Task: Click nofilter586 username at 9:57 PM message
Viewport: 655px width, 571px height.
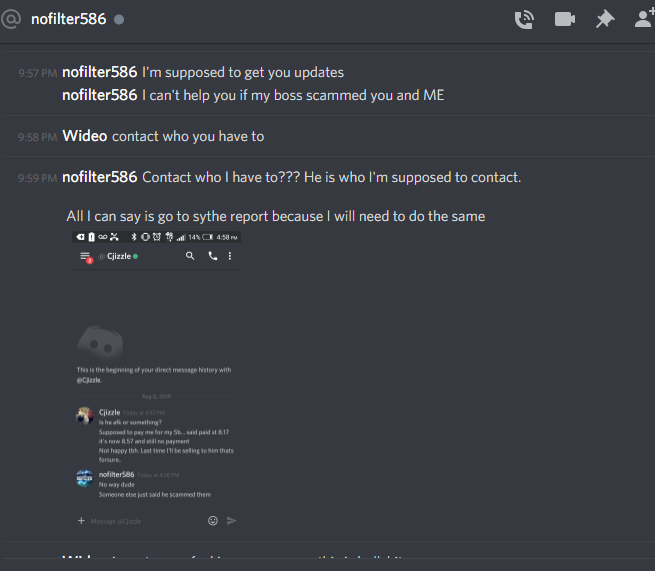Action: coord(99,72)
